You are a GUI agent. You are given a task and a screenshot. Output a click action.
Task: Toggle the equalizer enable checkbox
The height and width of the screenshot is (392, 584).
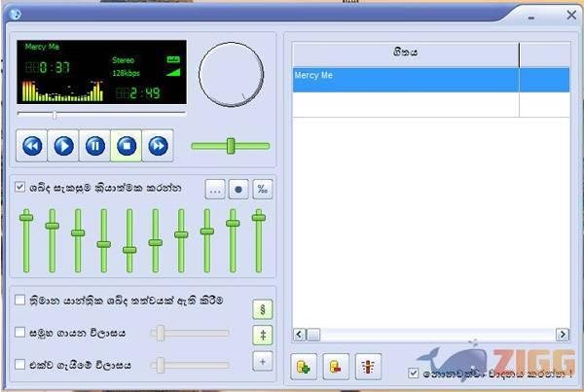(x=19, y=188)
